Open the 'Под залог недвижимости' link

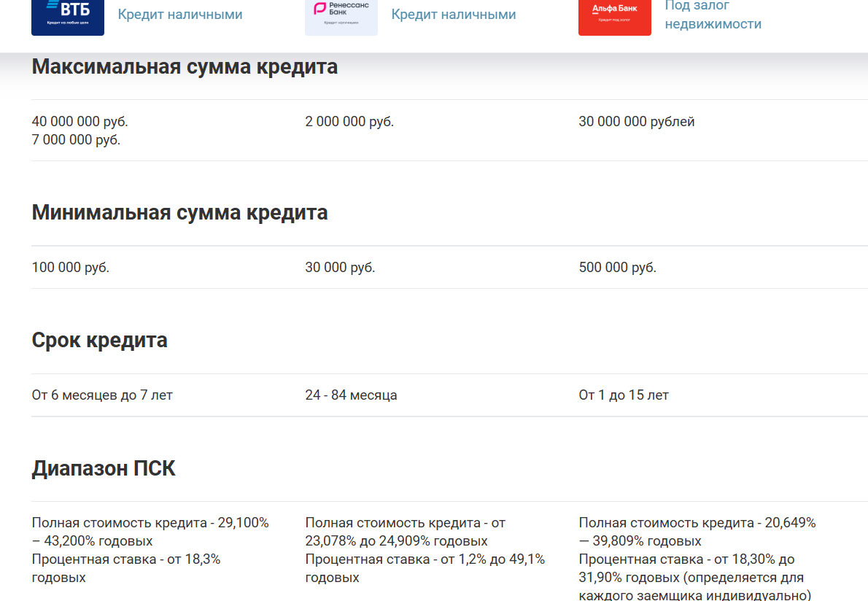tap(713, 15)
